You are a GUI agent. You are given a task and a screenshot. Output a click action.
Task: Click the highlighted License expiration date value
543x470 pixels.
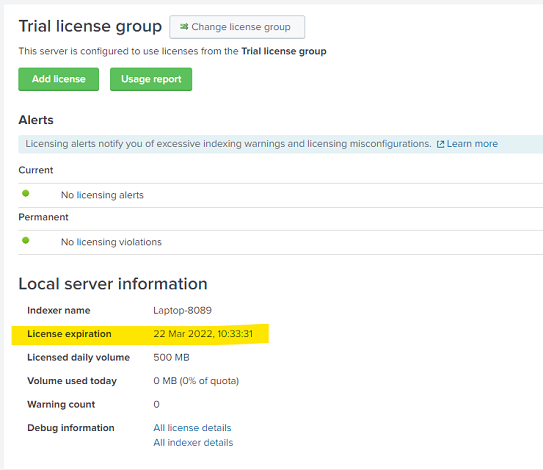click(x=203, y=334)
